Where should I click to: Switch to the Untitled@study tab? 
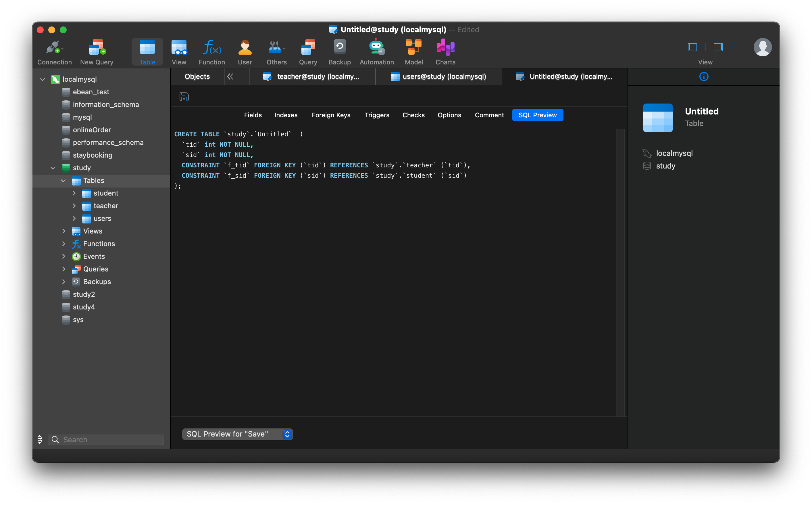[564, 76]
